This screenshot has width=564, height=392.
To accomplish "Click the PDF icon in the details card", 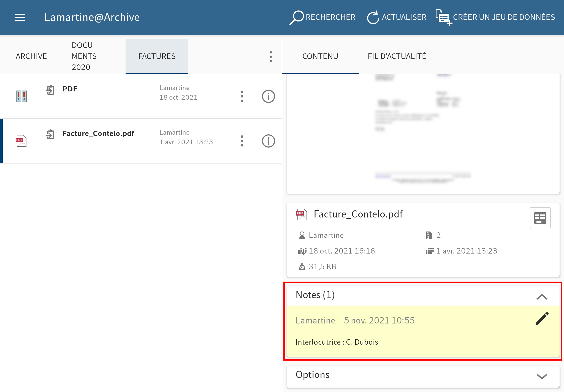I will click(302, 214).
